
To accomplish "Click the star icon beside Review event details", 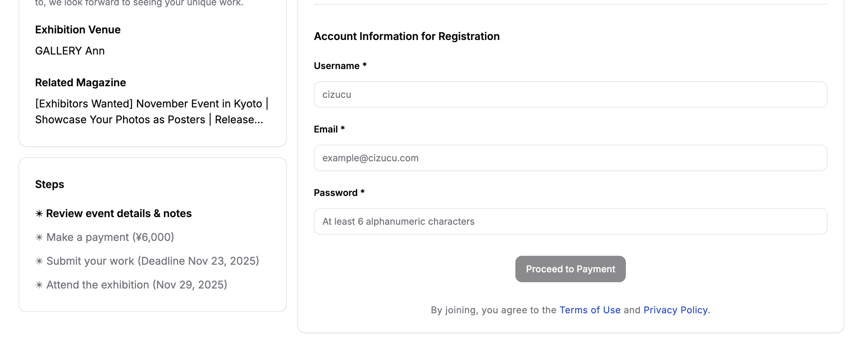I will pyautogui.click(x=39, y=214).
